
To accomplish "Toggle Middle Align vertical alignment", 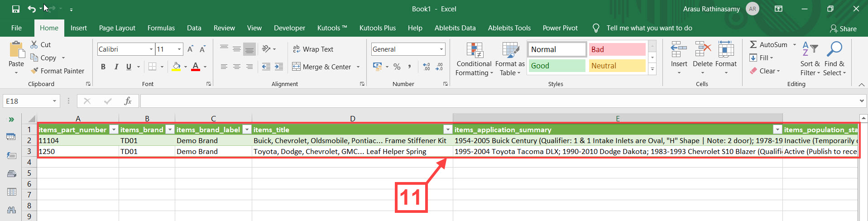I will [x=237, y=48].
